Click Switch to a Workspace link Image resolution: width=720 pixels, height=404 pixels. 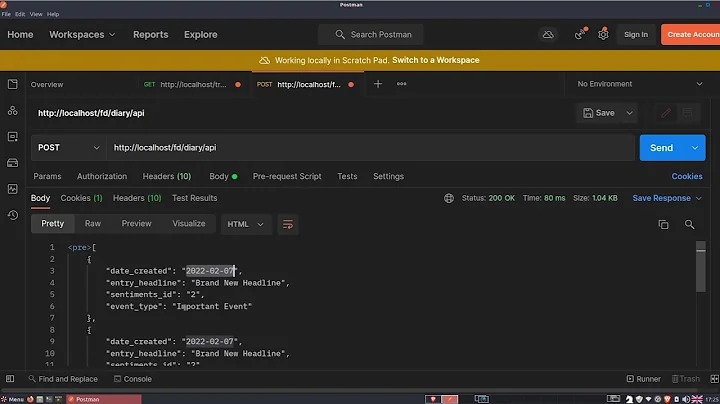pyautogui.click(x=435, y=60)
